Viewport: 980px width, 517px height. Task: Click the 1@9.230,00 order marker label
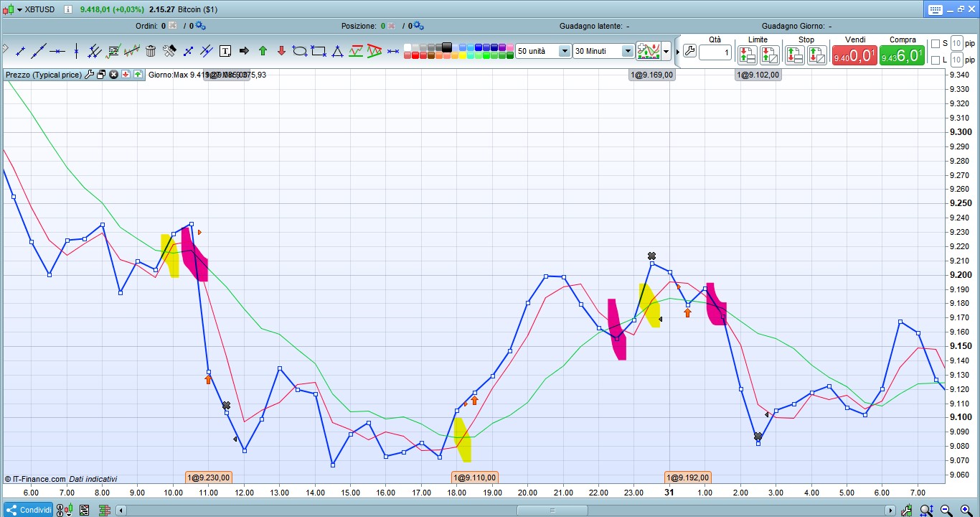tap(209, 477)
